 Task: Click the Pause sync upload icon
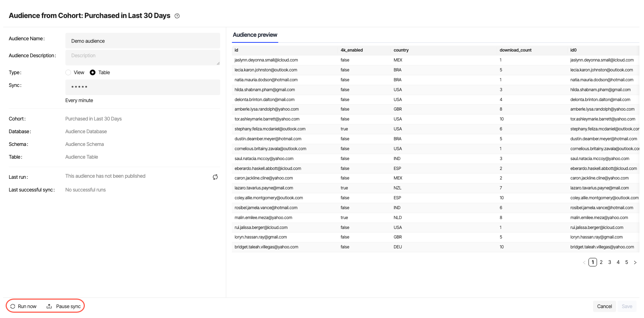[49, 306]
